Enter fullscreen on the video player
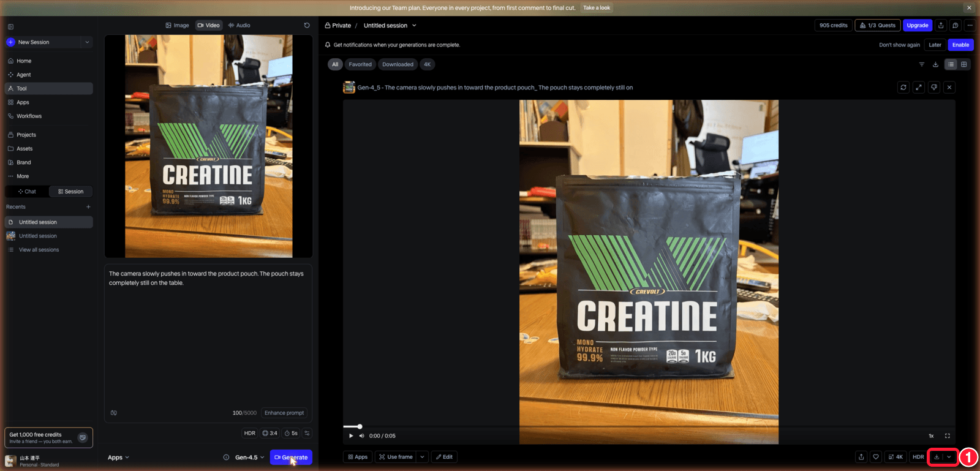 click(947, 436)
